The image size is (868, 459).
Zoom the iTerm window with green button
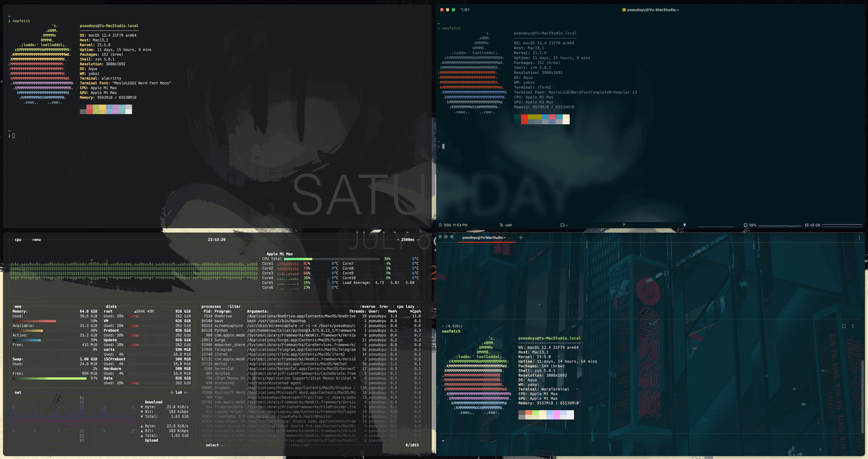click(x=454, y=10)
